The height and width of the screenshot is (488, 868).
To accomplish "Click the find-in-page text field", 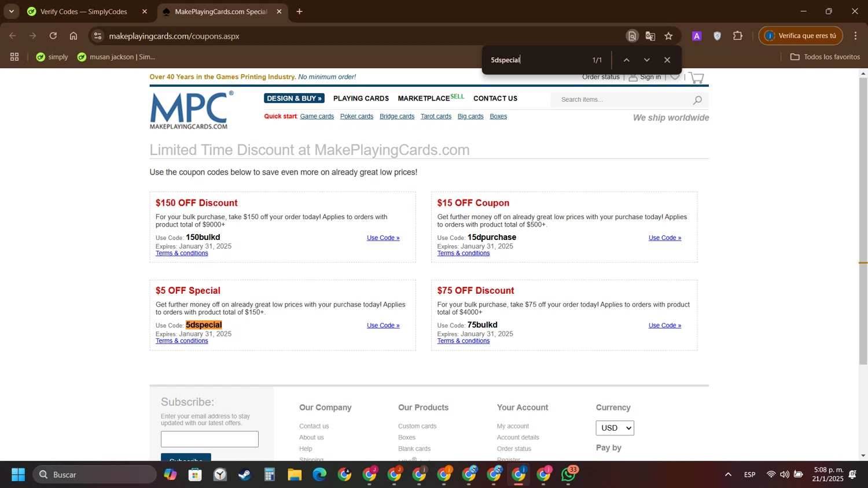I will 535,60.
